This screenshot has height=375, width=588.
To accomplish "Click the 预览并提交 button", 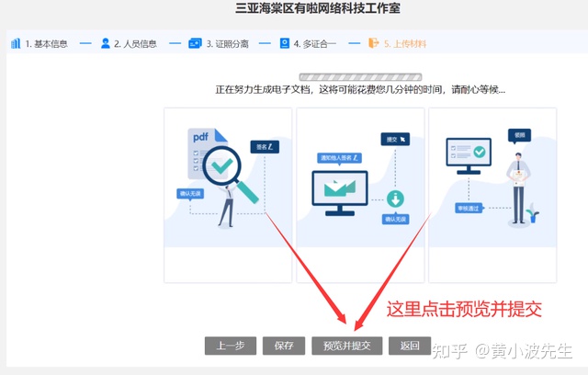I will pyautogui.click(x=347, y=346).
